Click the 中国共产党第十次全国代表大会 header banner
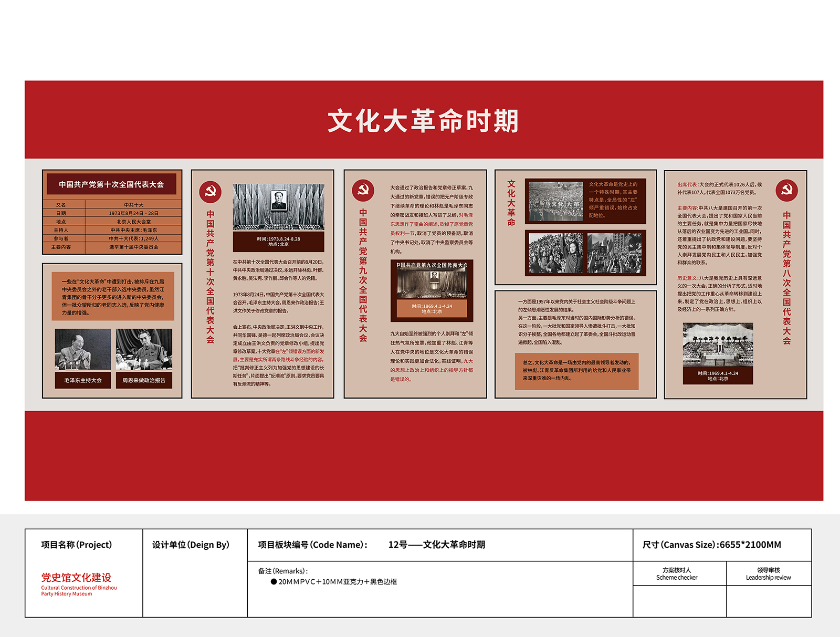 coord(111,184)
